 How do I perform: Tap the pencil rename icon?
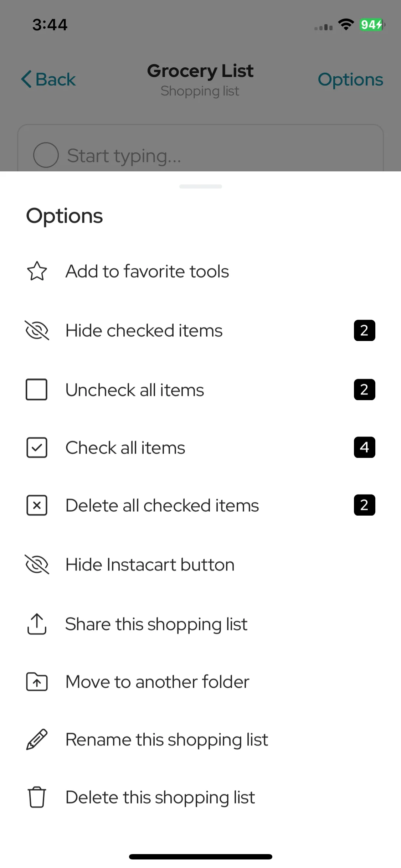37,739
